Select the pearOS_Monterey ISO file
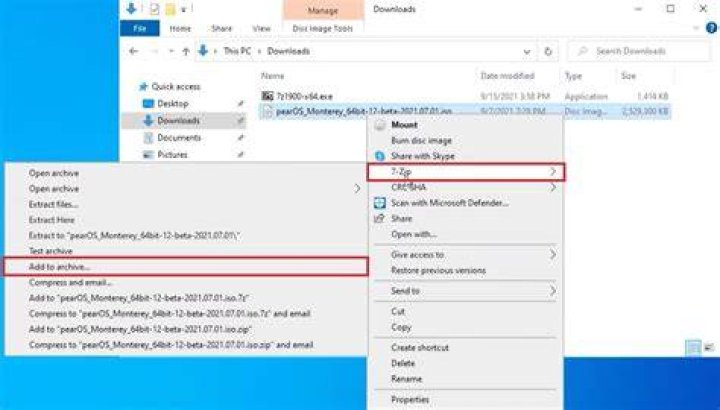Screen dimensions: 720x410 coord(364,111)
